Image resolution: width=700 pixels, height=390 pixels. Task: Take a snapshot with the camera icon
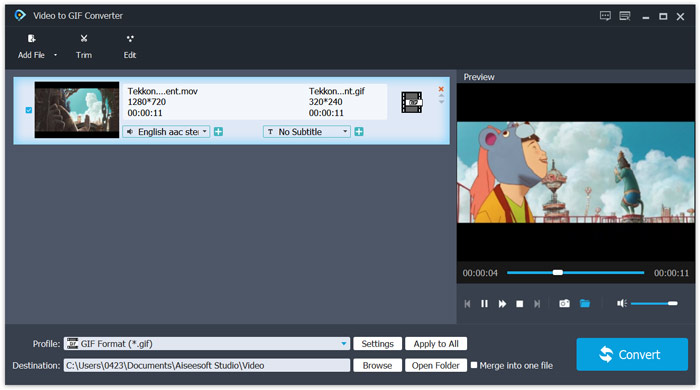(x=564, y=303)
